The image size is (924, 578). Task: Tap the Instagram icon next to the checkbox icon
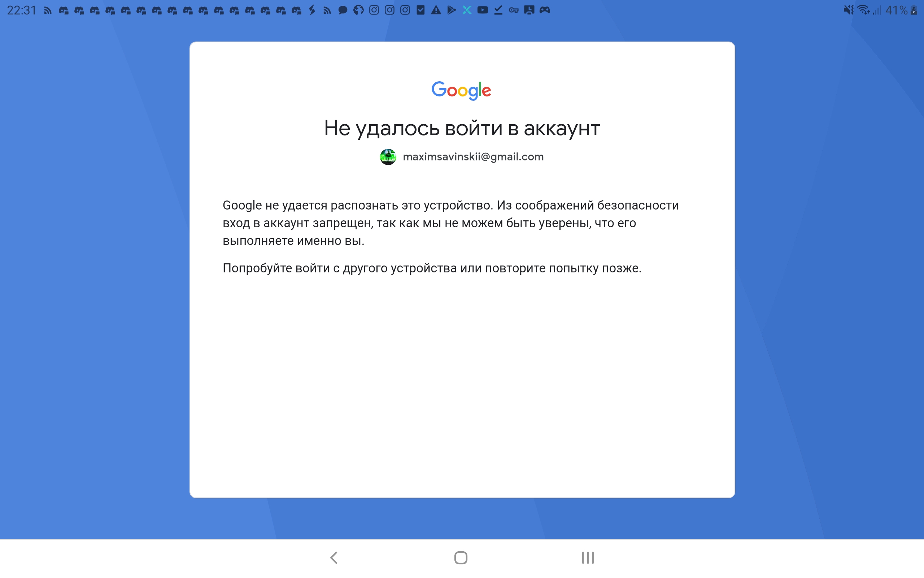[x=405, y=10]
